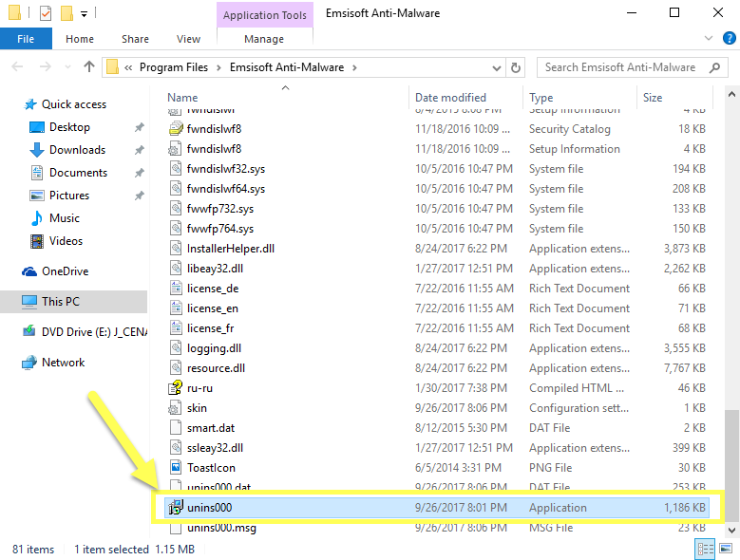Select the unins000 application icon
The image size is (740, 560).
[176, 507]
